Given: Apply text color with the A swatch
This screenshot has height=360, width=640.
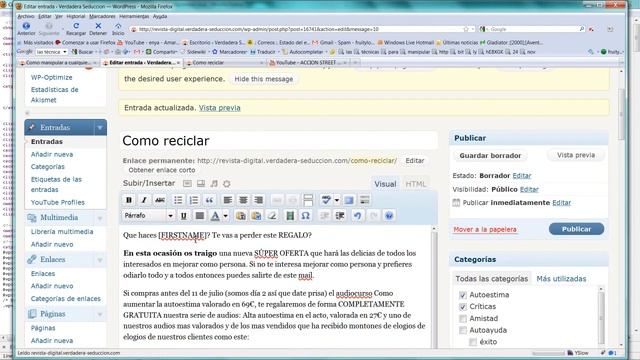Looking at the screenshot, I should (215, 216).
